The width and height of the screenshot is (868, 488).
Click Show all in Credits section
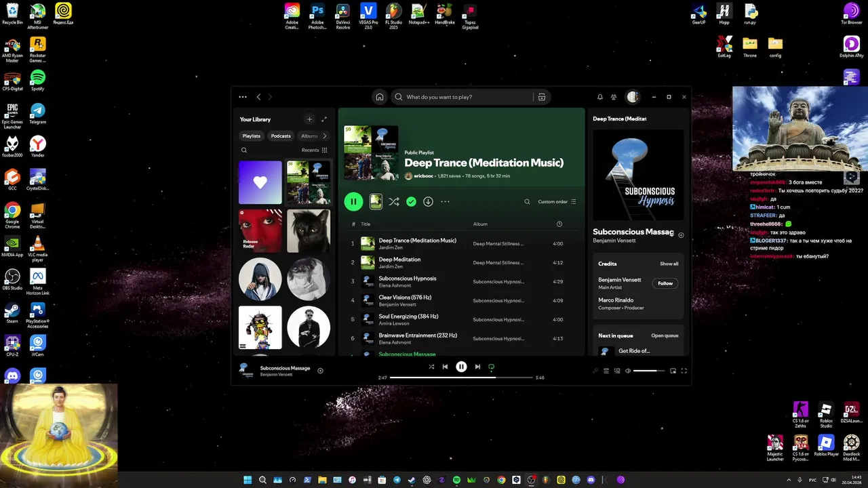tap(669, 264)
